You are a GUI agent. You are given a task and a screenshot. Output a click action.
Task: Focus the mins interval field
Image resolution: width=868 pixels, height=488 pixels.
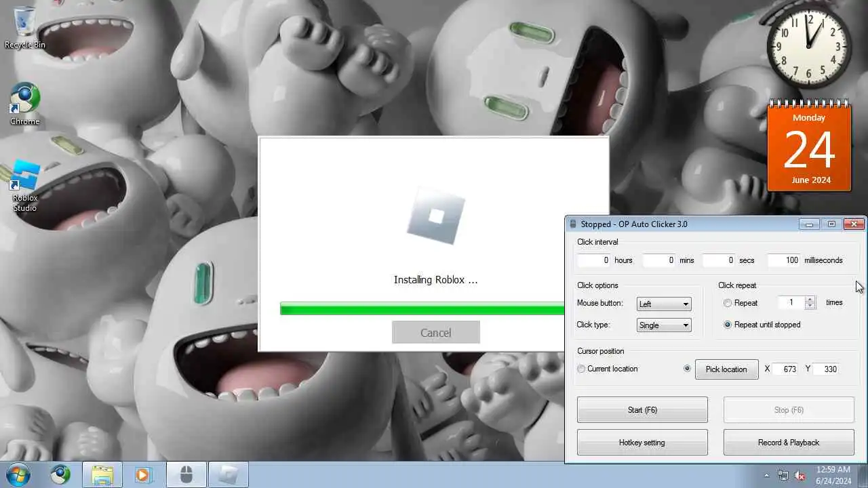coord(658,260)
